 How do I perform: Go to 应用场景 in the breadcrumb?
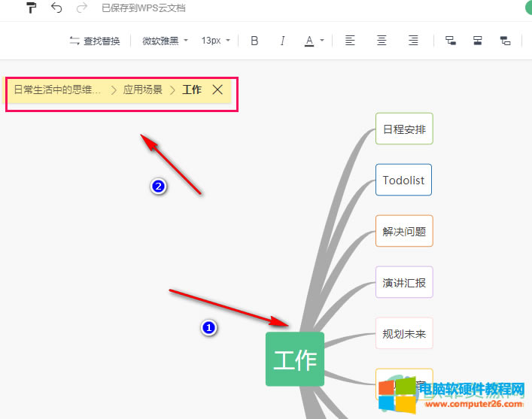[143, 90]
